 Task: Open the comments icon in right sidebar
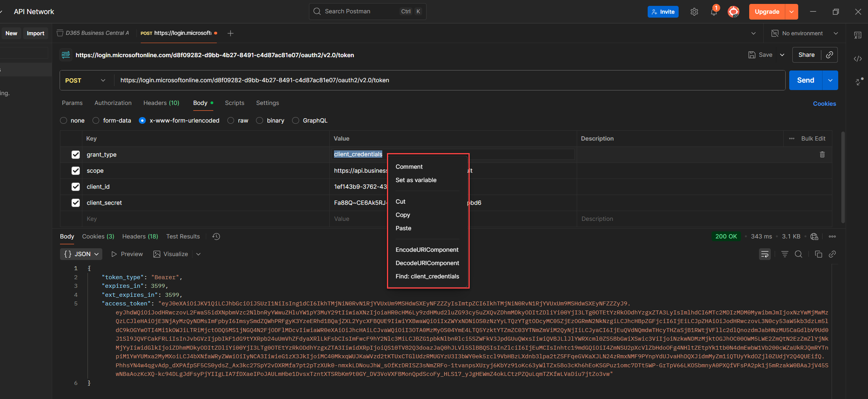pyautogui.click(x=858, y=35)
